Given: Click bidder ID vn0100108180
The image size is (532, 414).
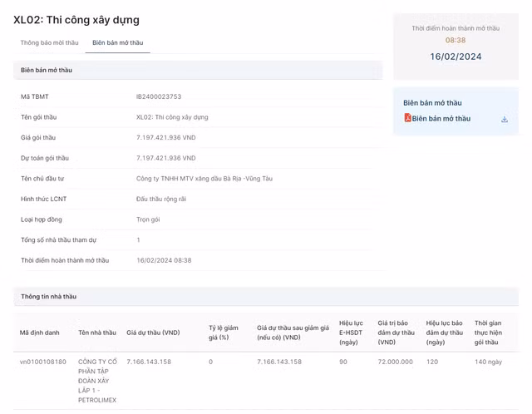Looking at the screenshot, I should (x=43, y=362).
